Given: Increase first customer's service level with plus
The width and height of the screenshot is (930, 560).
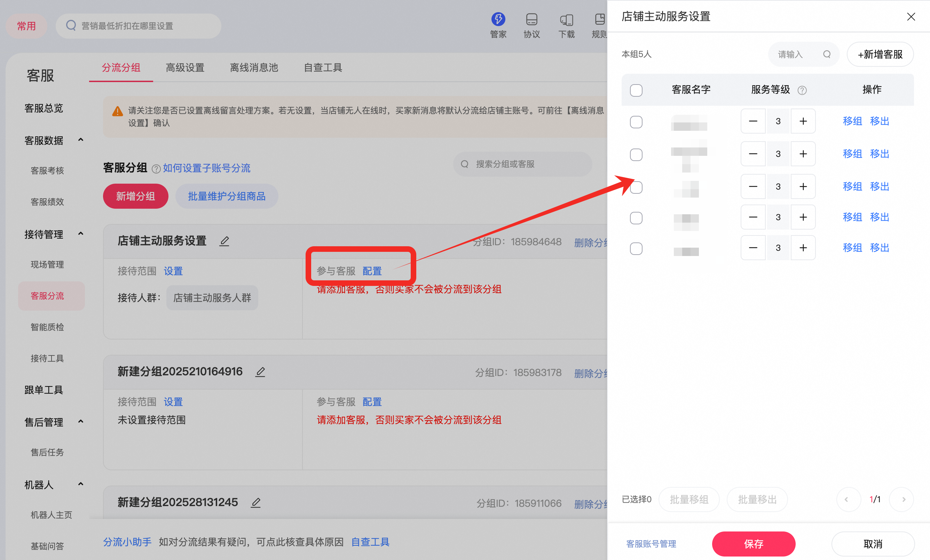Looking at the screenshot, I should click(803, 121).
